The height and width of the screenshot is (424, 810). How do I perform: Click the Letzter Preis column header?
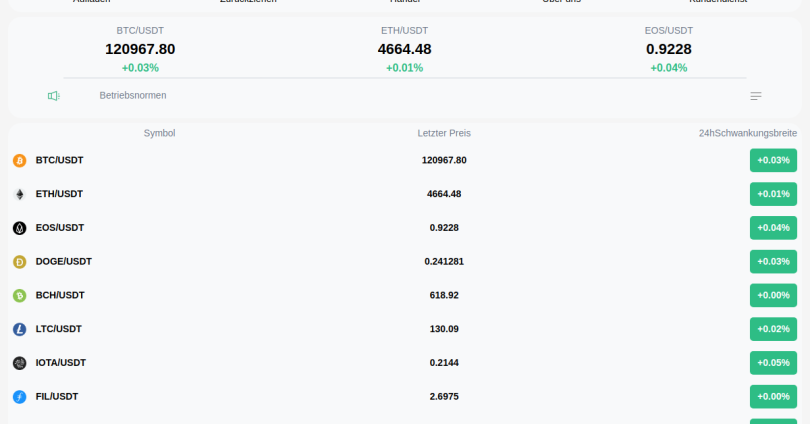(x=444, y=133)
